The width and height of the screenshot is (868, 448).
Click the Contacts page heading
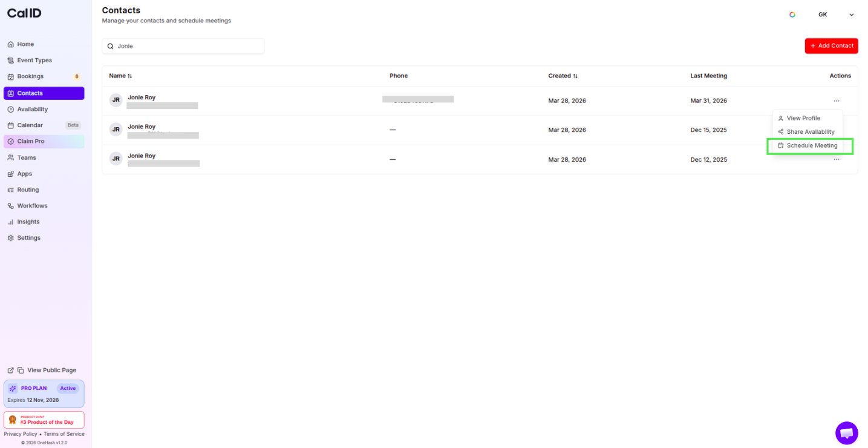(121, 10)
